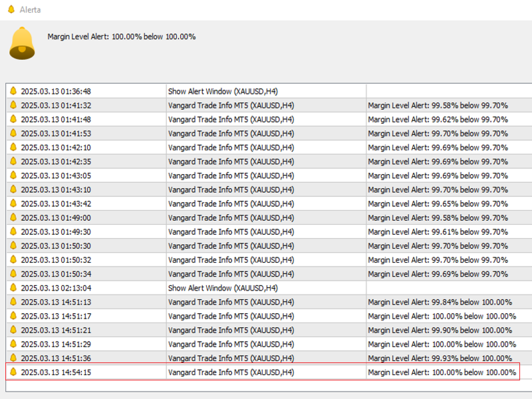Select timestamp 2025.03.13 01:36:48

pyautogui.click(x=56, y=91)
